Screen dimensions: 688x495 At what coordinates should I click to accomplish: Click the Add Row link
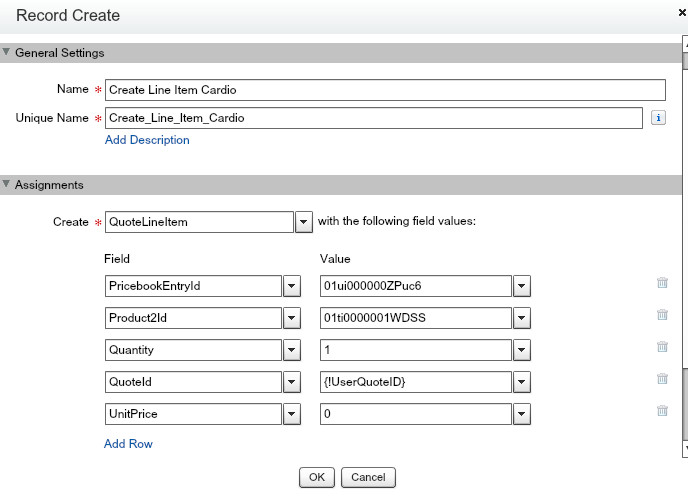[x=128, y=443]
